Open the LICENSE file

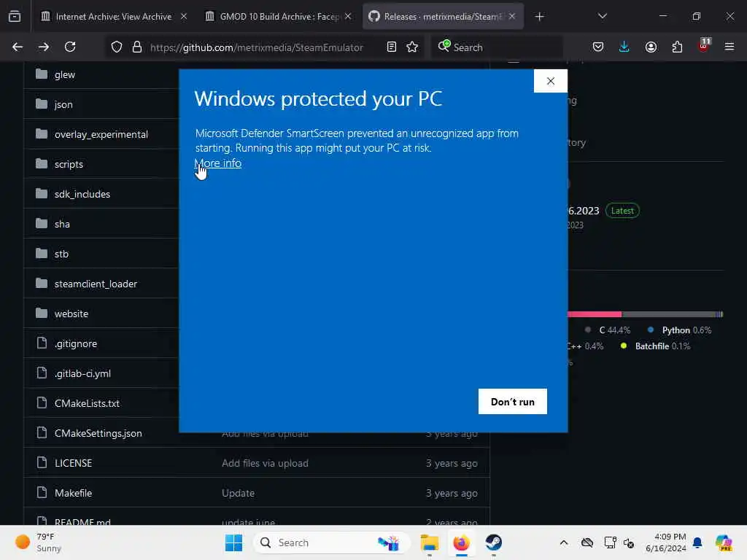[x=74, y=463]
